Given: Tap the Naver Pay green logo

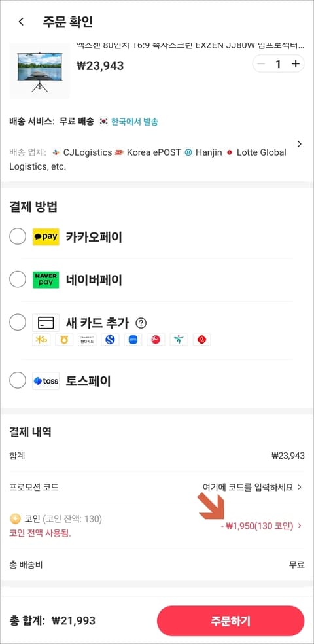Looking at the screenshot, I should [x=46, y=280].
